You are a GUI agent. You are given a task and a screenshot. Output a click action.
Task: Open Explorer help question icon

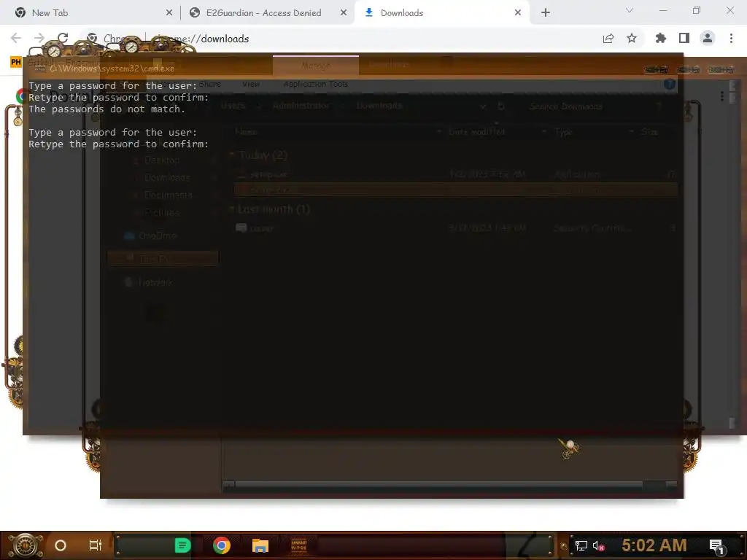click(670, 85)
